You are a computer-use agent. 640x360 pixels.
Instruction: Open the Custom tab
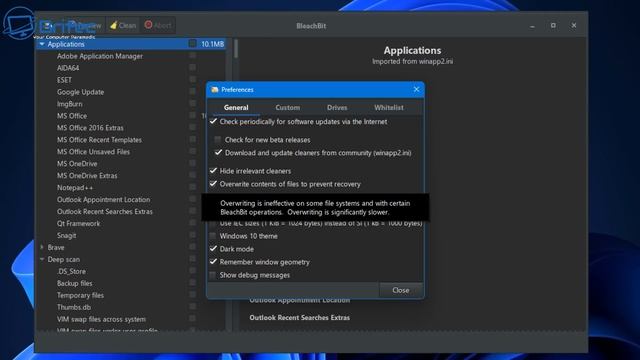pos(287,107)
